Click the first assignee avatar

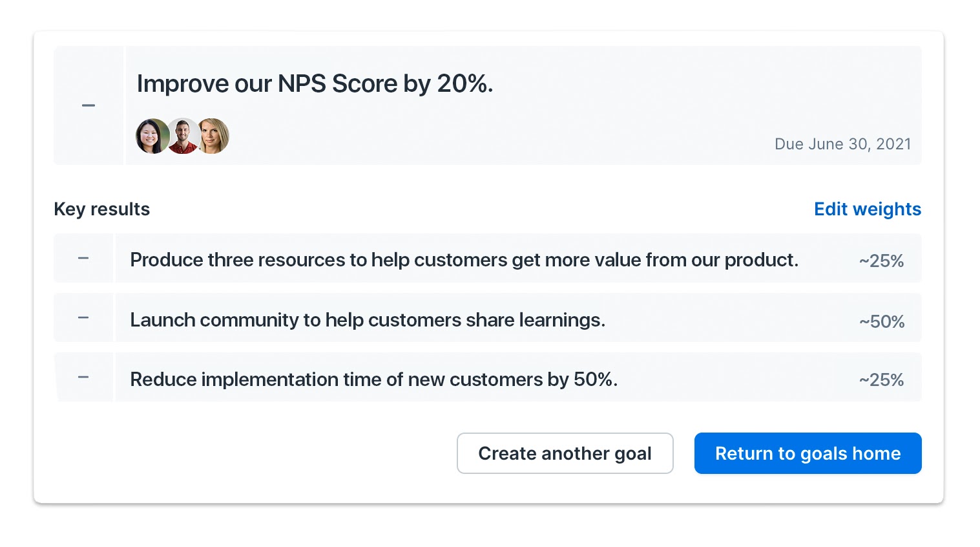(x=152, y=136)
